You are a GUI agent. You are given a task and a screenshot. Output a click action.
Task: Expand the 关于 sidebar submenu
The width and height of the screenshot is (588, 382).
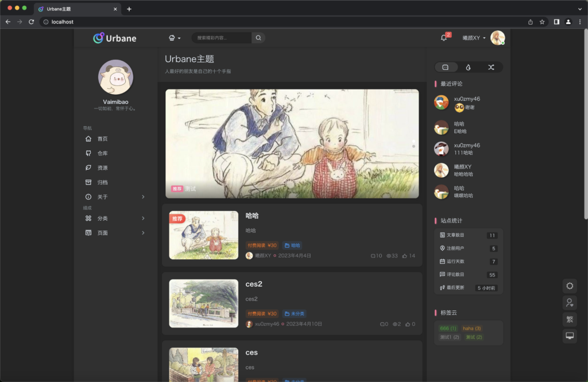coord(143,197)
